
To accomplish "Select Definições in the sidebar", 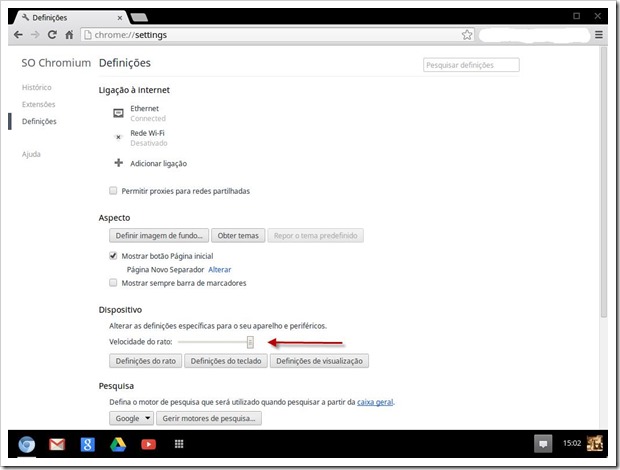I will (39, 121).
